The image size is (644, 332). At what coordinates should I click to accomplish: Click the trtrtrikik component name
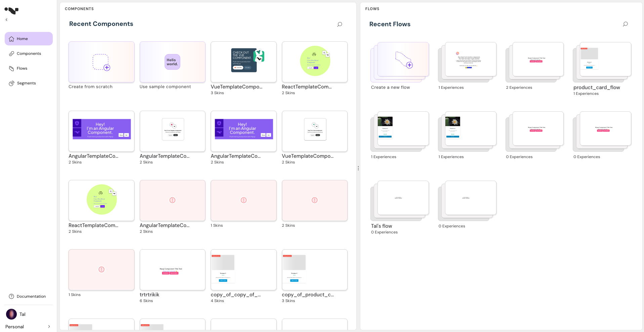[150, 295]
